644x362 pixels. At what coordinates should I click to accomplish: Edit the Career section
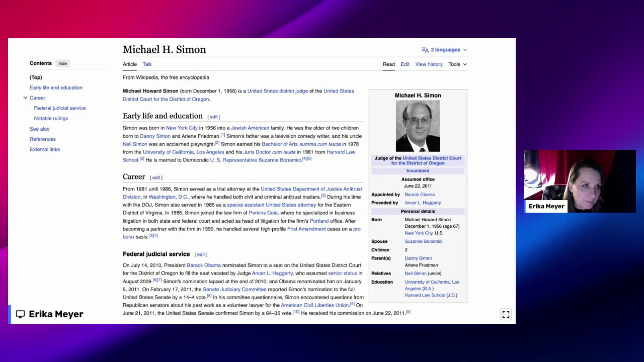(x=156, y=177)
